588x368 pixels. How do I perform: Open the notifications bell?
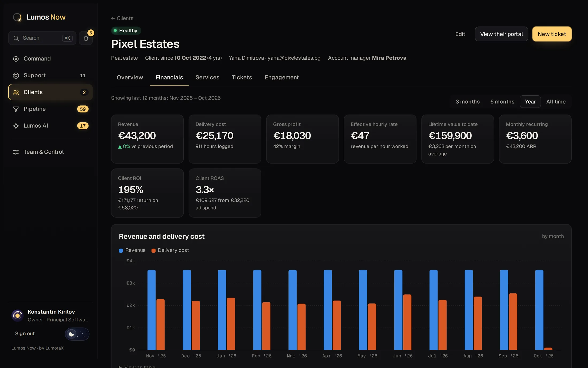[86, 38]
